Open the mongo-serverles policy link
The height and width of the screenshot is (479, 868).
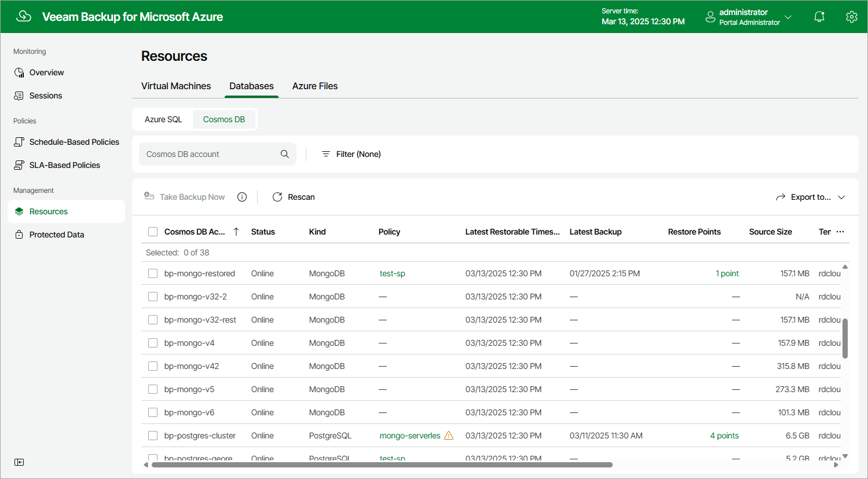tap(410, 436)
